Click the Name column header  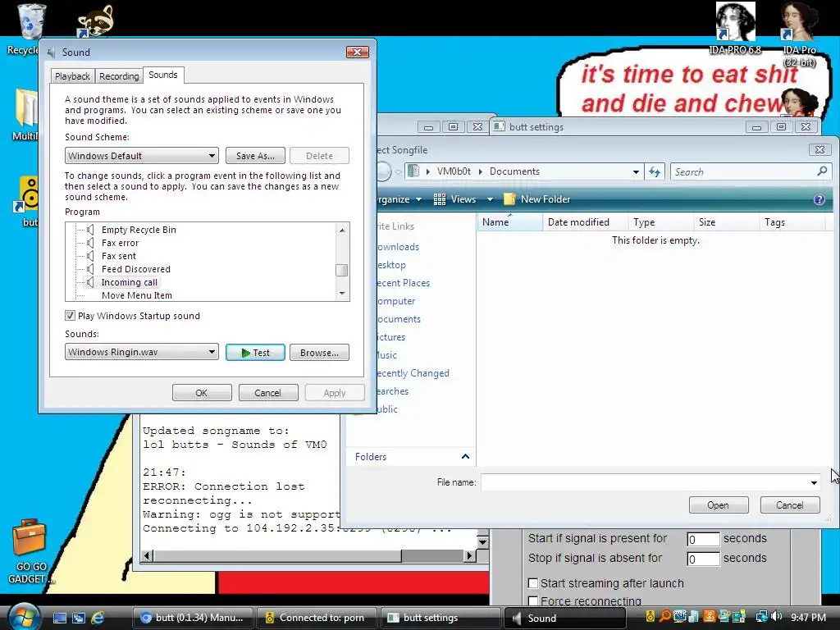point(509,221)
